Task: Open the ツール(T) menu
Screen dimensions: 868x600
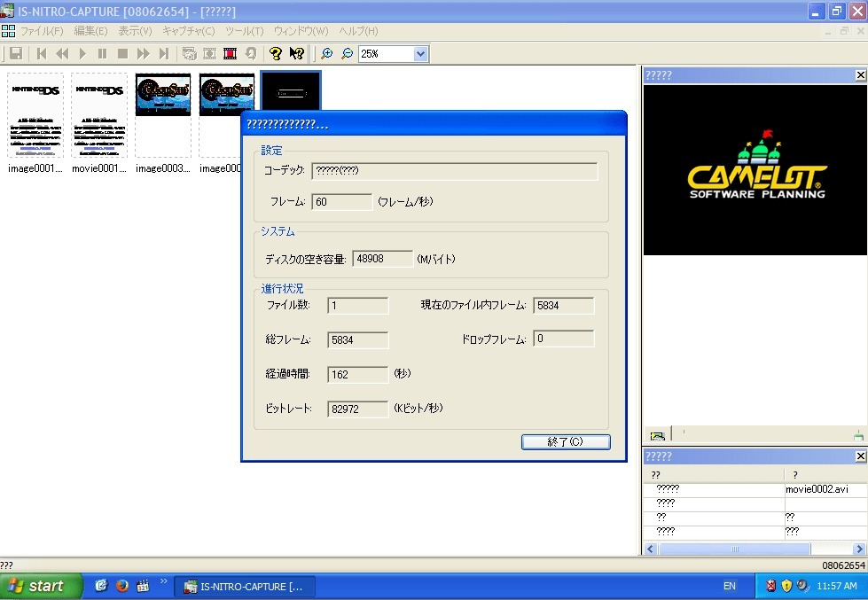Action: coord(245,31)
